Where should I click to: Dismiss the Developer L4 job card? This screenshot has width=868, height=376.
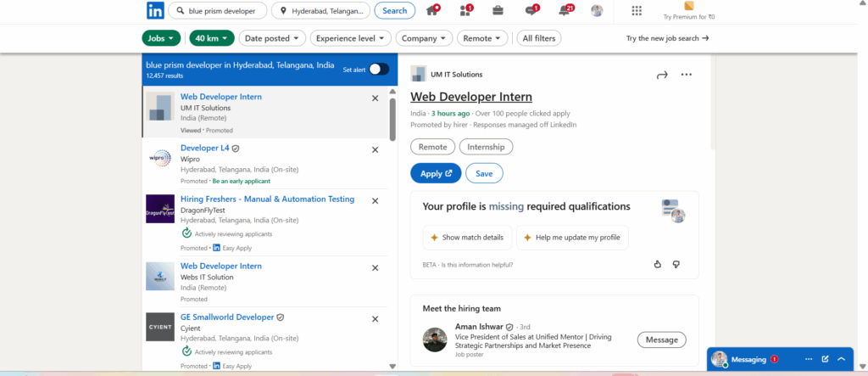point(375,149)
